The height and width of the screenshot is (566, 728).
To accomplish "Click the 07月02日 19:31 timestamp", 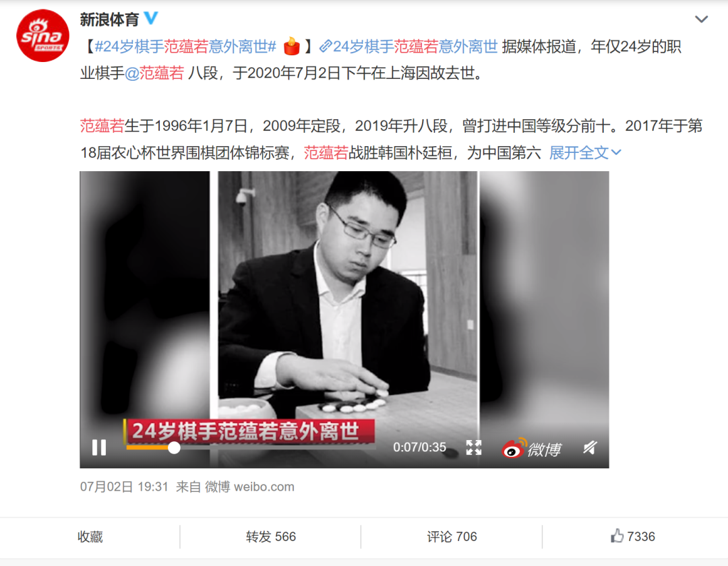I will point(124,486).
